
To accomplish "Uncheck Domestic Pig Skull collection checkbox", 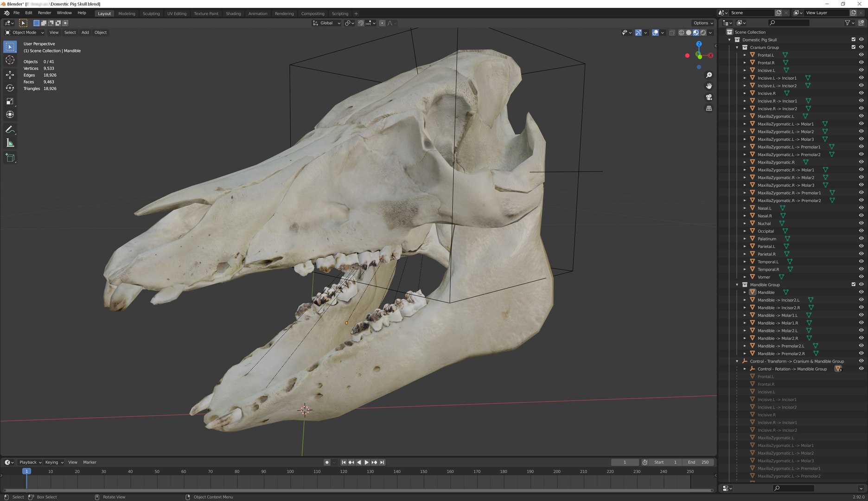I will pyautogui.click(x=854, y=39).
